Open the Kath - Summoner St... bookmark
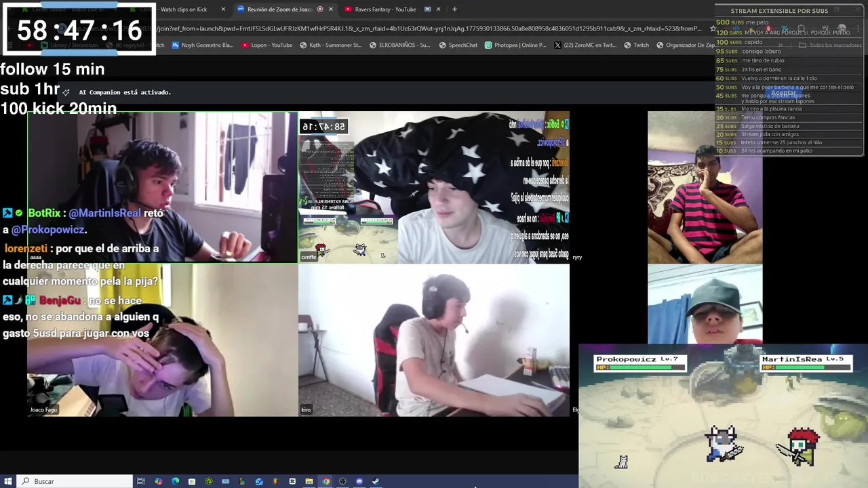 pyautogui.click(x=330, y=45)
